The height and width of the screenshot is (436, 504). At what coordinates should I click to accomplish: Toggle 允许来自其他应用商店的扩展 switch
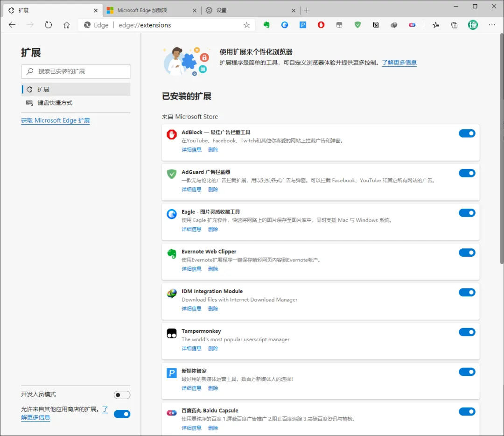(122, 414)
